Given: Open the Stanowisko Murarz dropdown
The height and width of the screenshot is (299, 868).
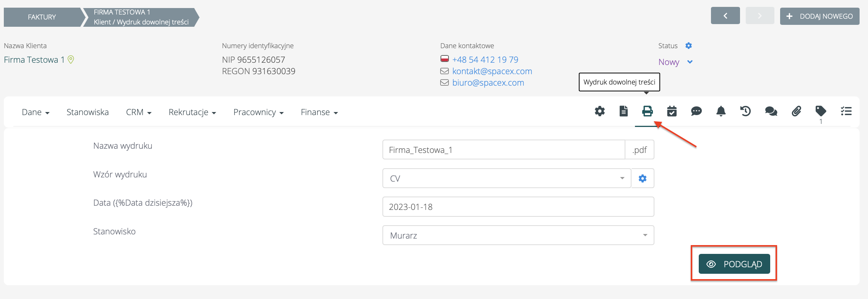Looking at the screenshot, I should [518, 236].
